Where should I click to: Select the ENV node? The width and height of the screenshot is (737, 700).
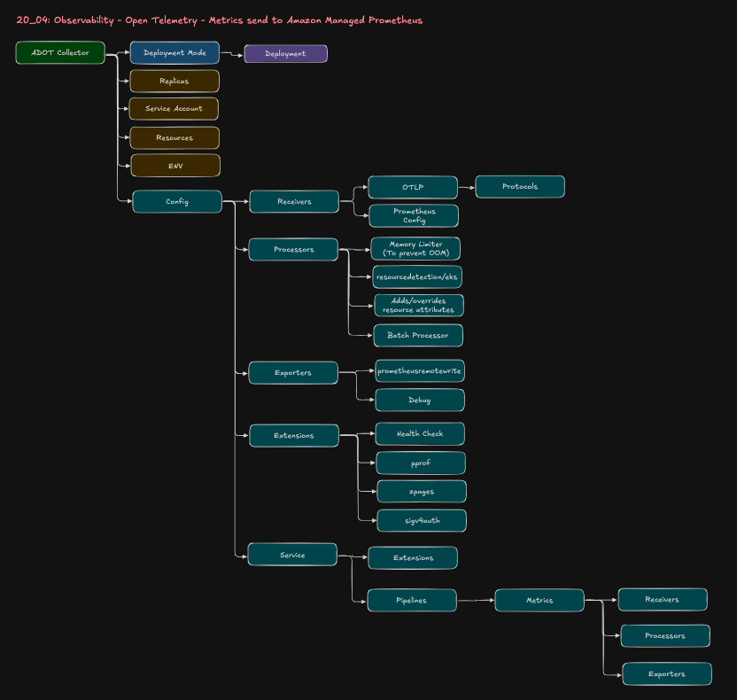click(174, 165)
